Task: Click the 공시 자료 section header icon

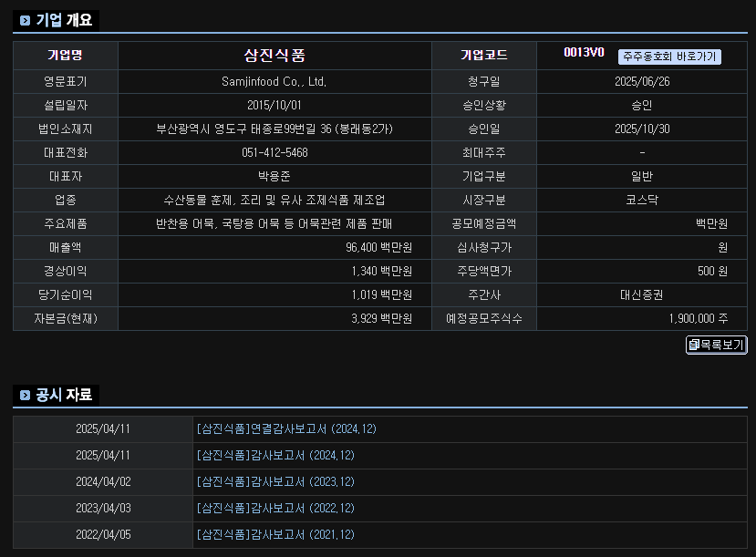Action: [x=25, y=395]
